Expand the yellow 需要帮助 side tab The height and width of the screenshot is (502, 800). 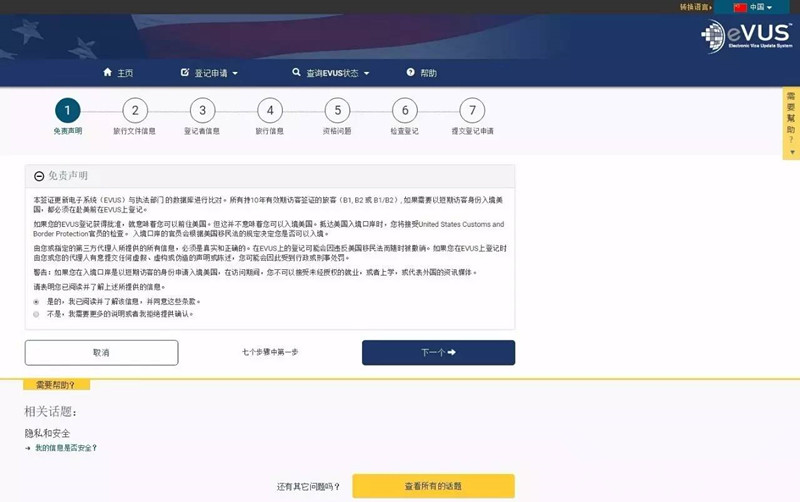pos(791,123)
